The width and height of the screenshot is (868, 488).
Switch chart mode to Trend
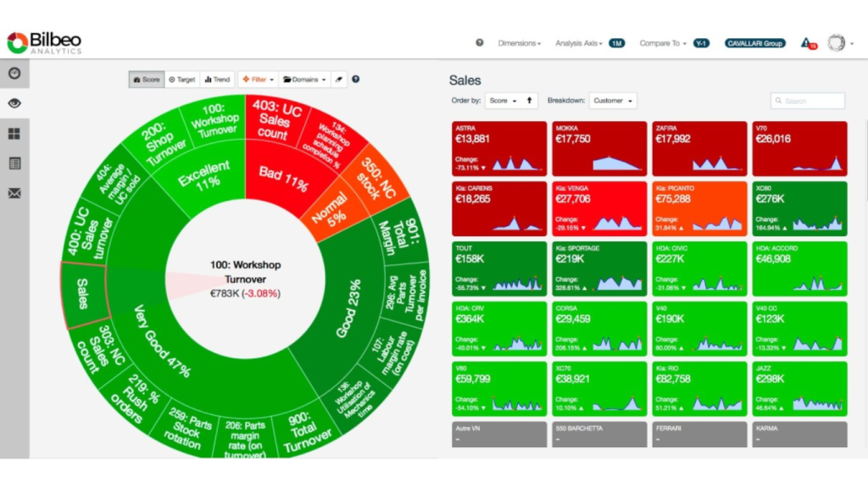click(217, 80)
